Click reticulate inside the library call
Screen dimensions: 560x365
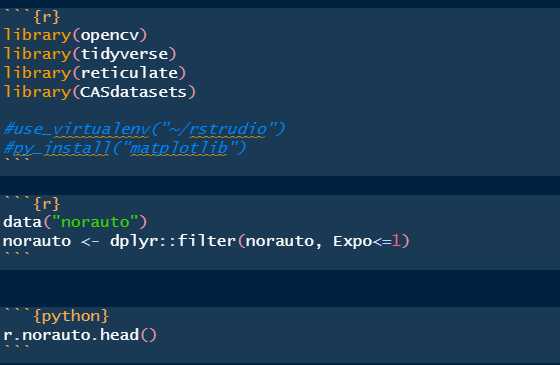(129, 73)
